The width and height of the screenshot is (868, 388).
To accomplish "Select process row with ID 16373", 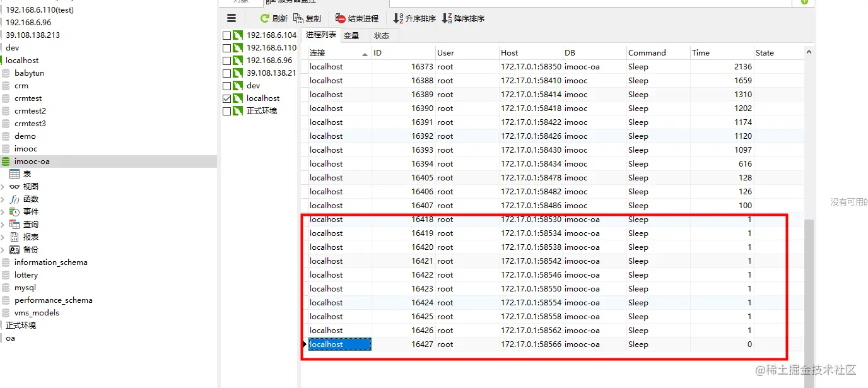I will (x=556, y=67).
